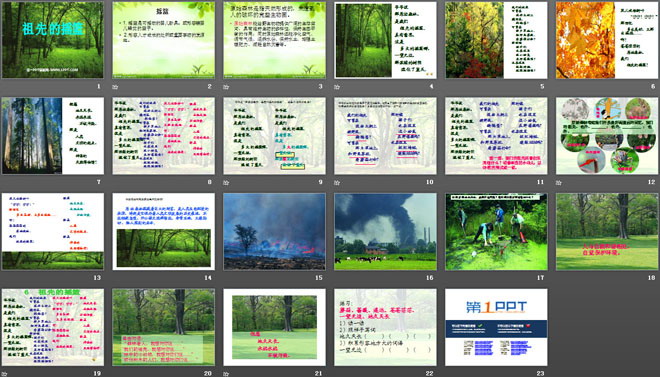This screenshot has height=377, width=660.
Task: Select slide 16 with black factory smoke
Action: pos(385,231)
